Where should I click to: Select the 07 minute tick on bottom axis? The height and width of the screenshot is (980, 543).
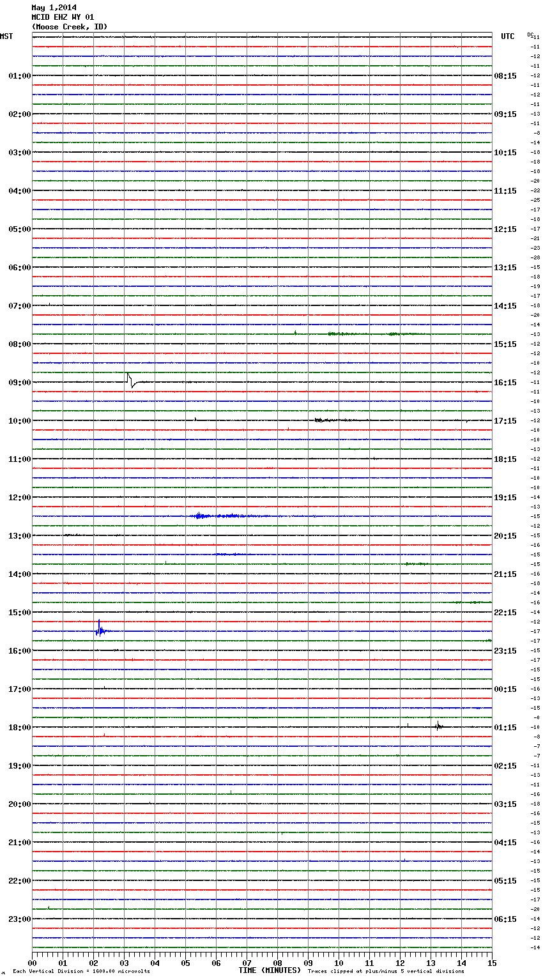coord(247,963)
